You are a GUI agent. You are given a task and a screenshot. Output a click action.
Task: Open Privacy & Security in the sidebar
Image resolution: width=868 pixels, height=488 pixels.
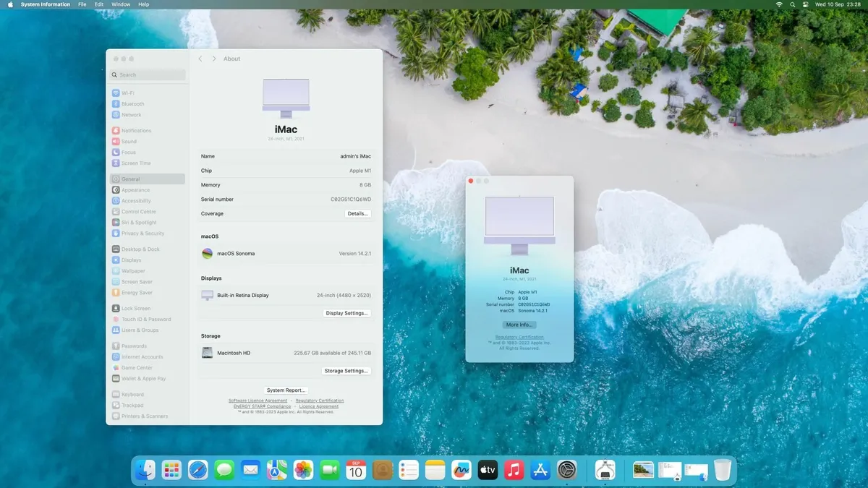coord(148,234)
